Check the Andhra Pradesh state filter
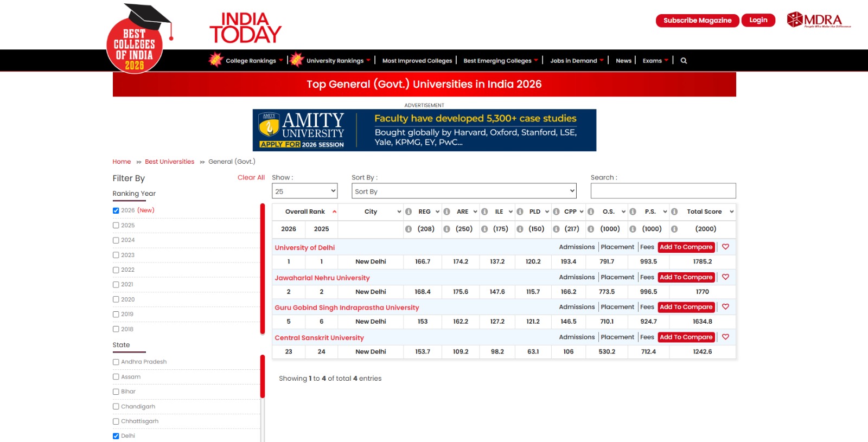Viewport: 868px width, 442px height. tap(116, 362)
